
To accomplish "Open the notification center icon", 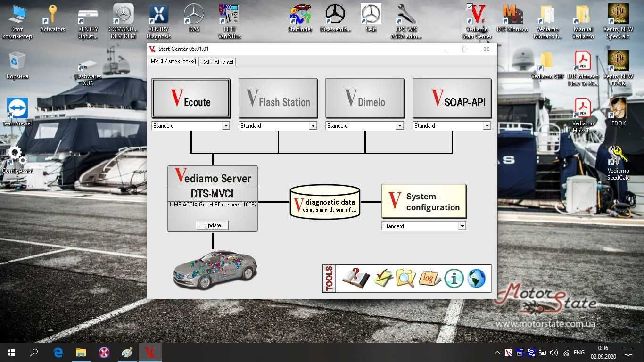I will 628,353.
